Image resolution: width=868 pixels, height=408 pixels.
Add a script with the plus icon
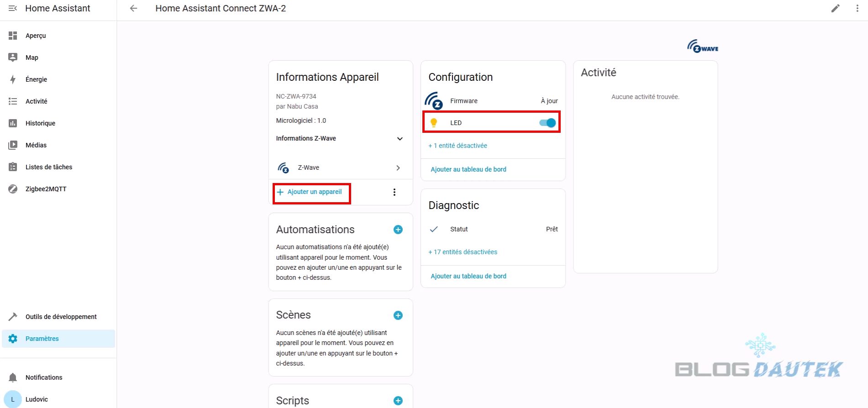click(398, 401)
